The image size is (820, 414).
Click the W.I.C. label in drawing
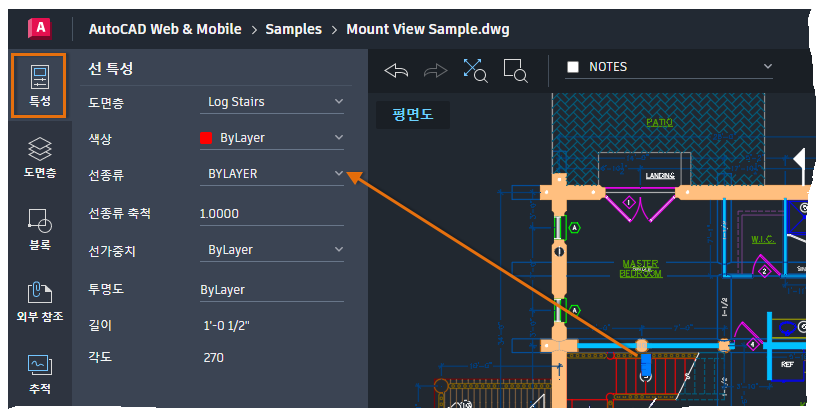[x=763, y=239]
